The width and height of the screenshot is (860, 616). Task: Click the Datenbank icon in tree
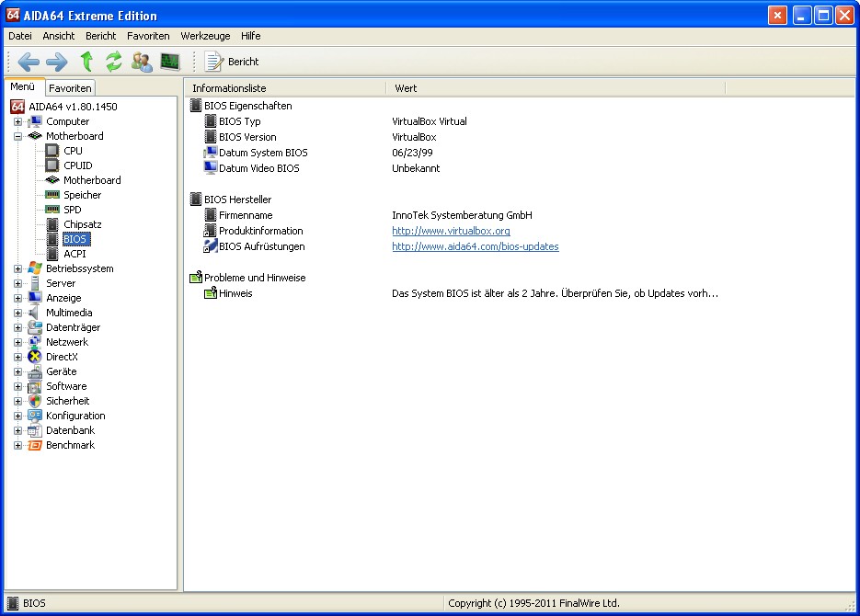(x=35, y=430)
